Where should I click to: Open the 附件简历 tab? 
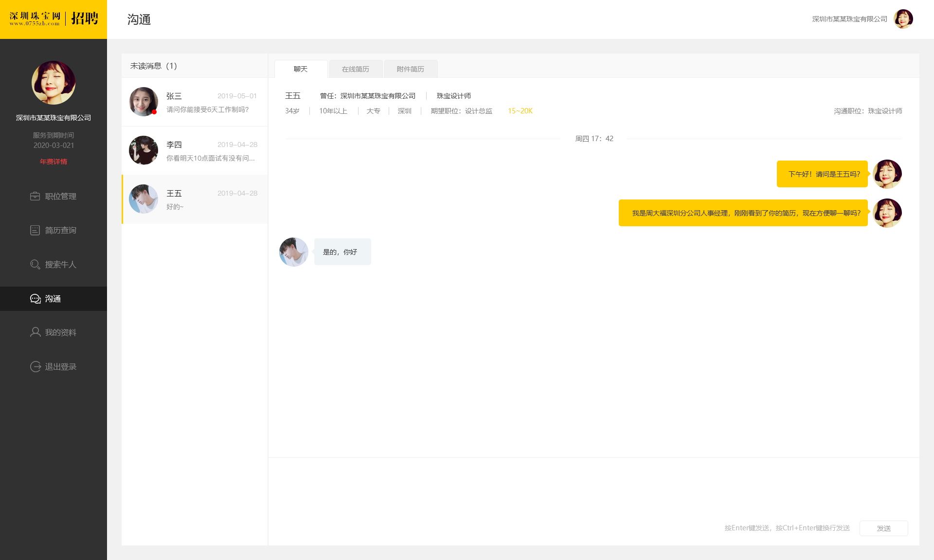[410, 69]
